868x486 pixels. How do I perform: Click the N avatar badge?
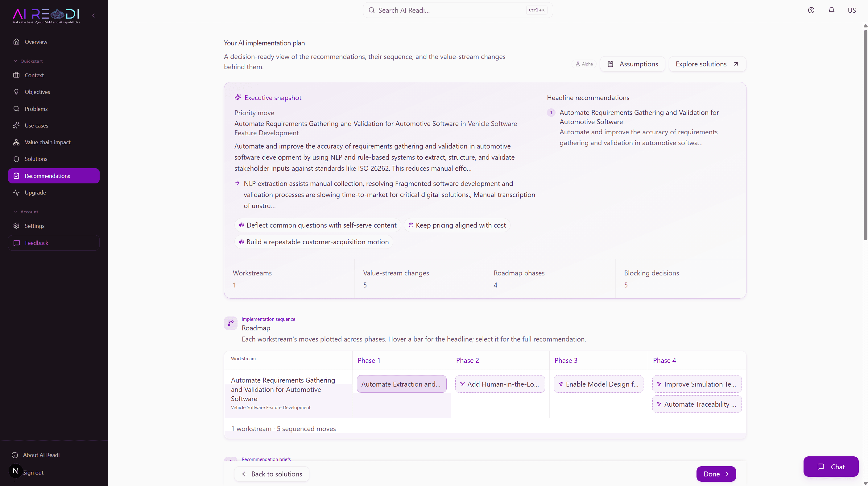[x=15, y=471]
